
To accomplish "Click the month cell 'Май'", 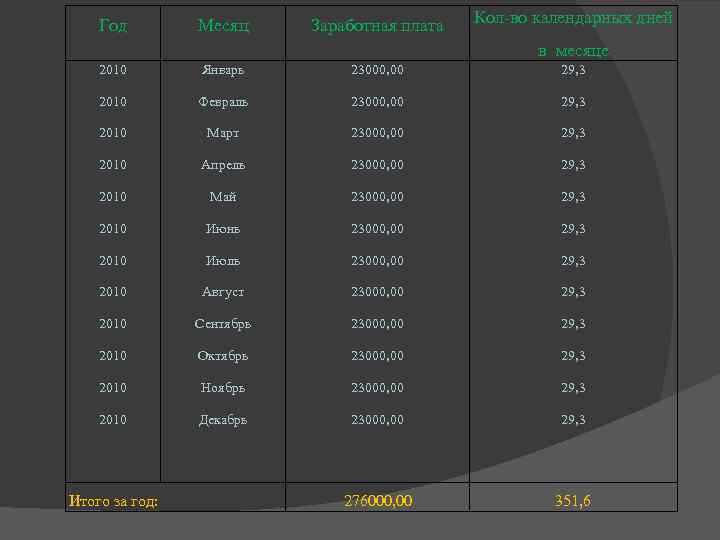I will click(223, 197).
